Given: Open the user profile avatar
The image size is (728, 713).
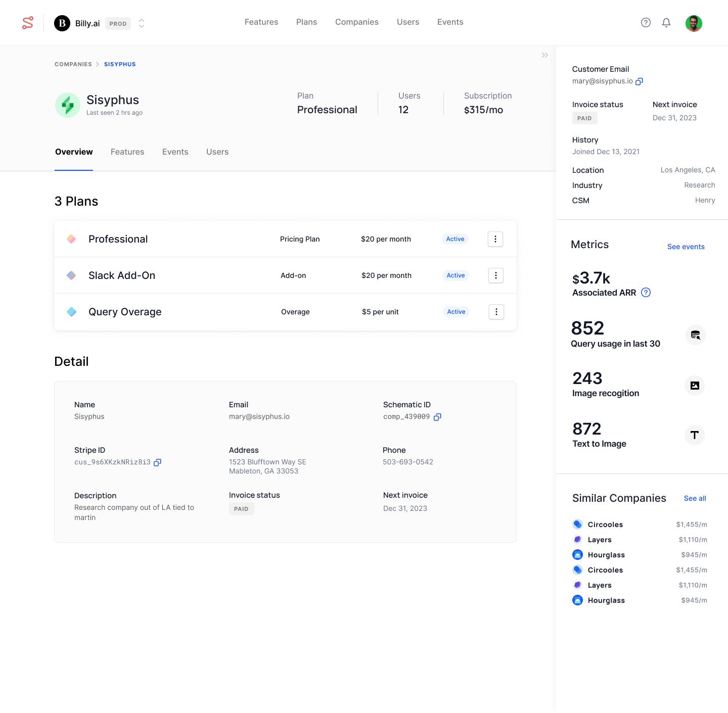Looking at the screenshot, I should 694,23.
